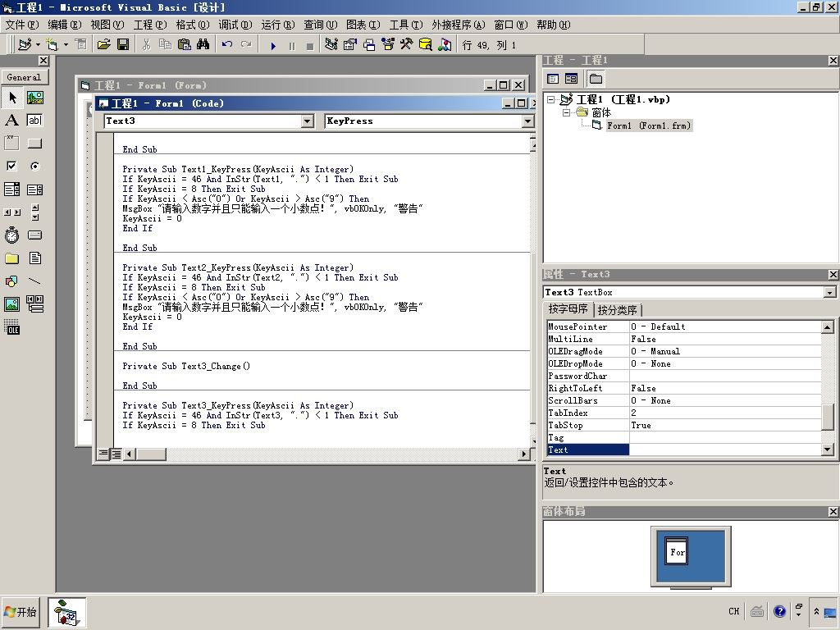
Task: Switch to the 按字母序 properties tab
Action: [568, 309]
